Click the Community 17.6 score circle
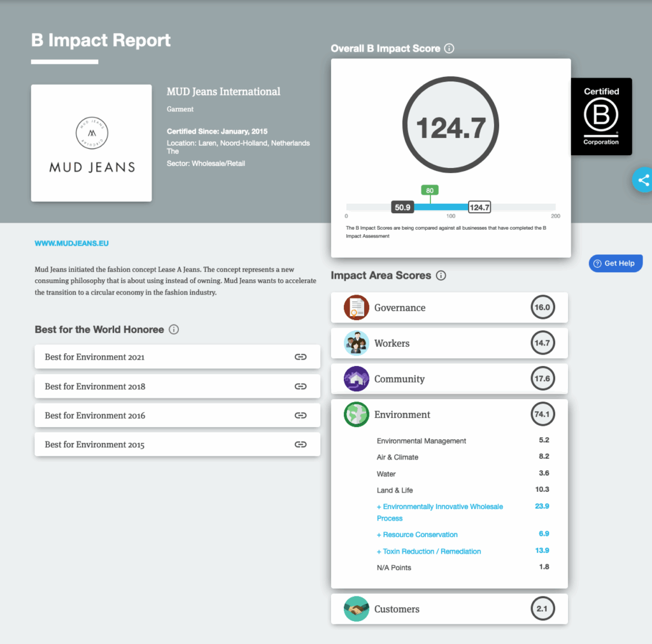This screenshot has height=644, width=652. pyautogui.click(x=542, y=379)
